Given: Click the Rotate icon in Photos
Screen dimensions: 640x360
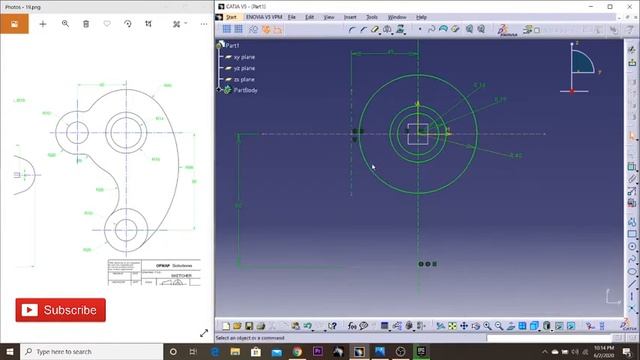Looking at the screenshot, I should click(128, 24).
